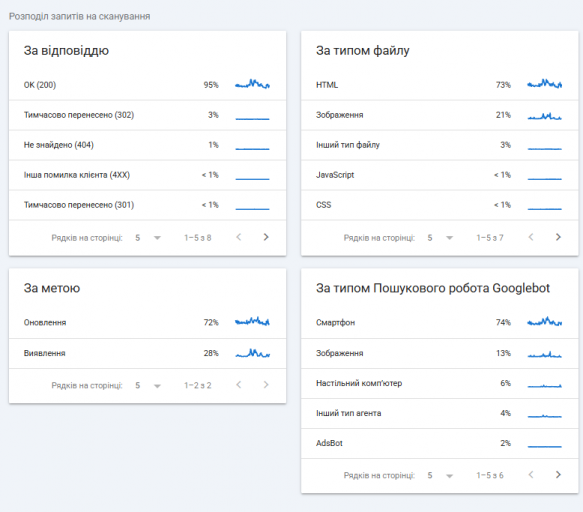
Task: Go to previous page in 'За відповіддю' card
Action: pos(239,237)
